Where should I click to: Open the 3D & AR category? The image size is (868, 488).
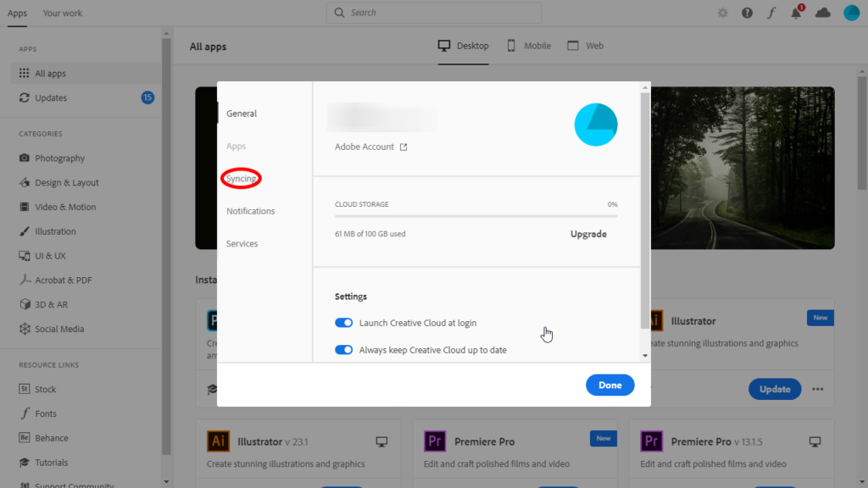43,304
